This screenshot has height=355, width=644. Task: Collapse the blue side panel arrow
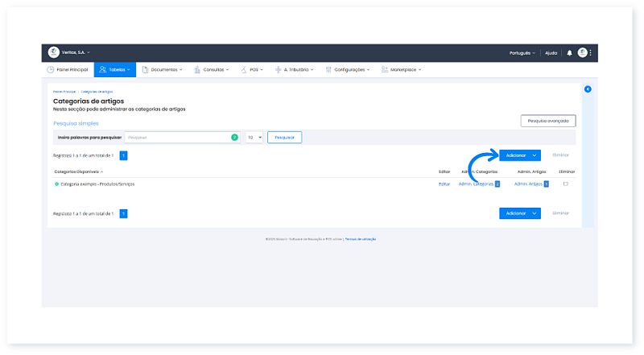tap(588, 89)
